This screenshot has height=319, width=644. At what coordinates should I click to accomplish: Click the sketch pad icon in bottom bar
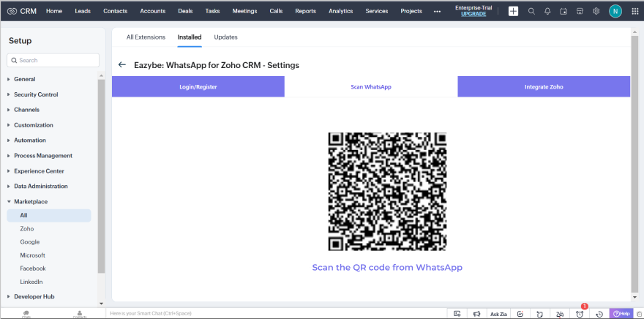(x=520, y=314)
